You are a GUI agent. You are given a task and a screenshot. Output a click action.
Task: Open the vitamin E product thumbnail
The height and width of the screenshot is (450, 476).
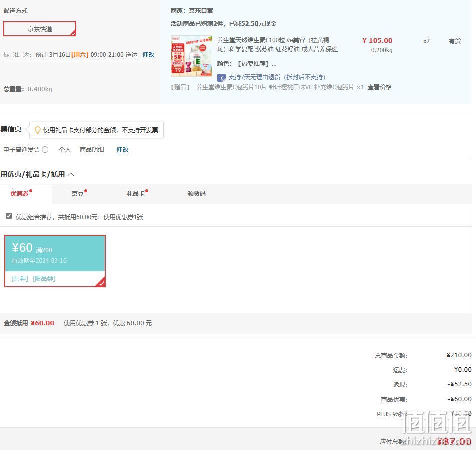click(191, 56)
